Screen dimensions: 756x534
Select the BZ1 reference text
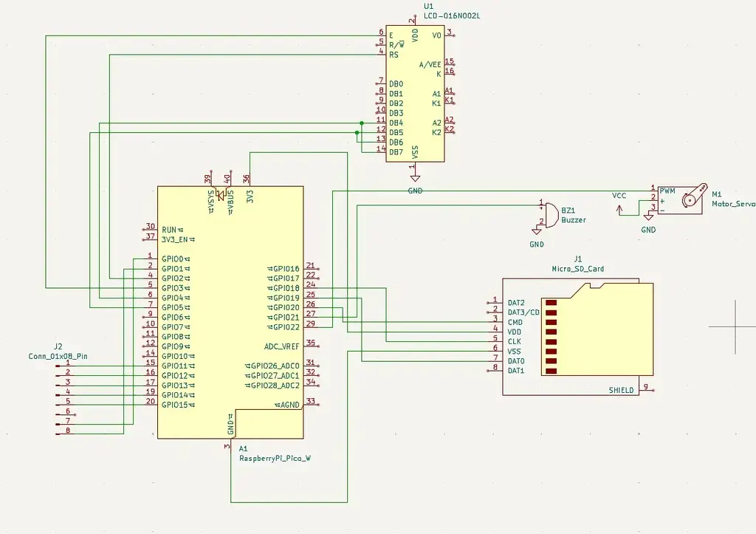568,210
